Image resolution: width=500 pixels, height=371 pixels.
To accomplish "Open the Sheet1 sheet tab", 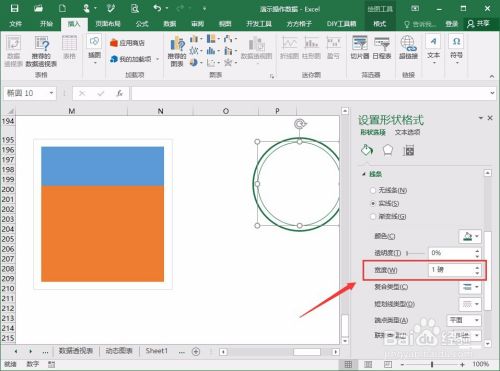I will (x=156, y=351).
